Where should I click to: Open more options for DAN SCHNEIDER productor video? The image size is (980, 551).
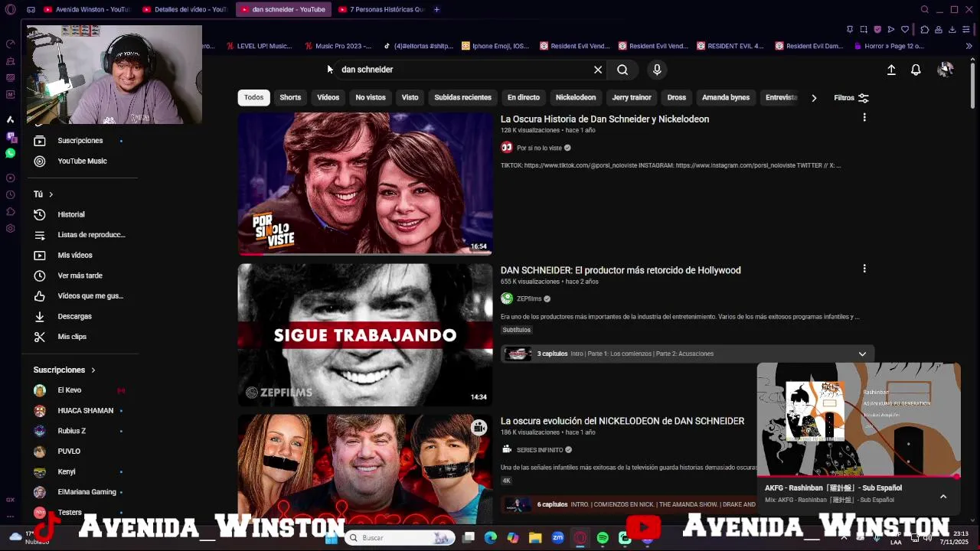click(864, 269)
